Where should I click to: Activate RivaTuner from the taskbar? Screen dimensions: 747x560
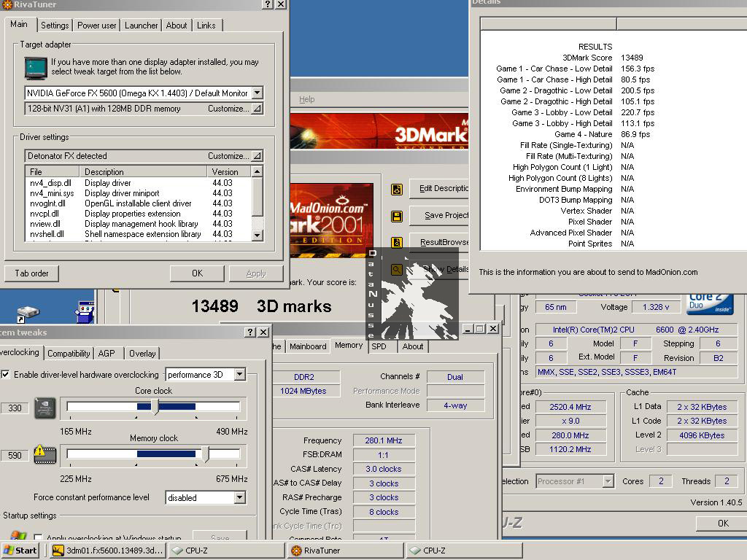(x=345, y=551)
